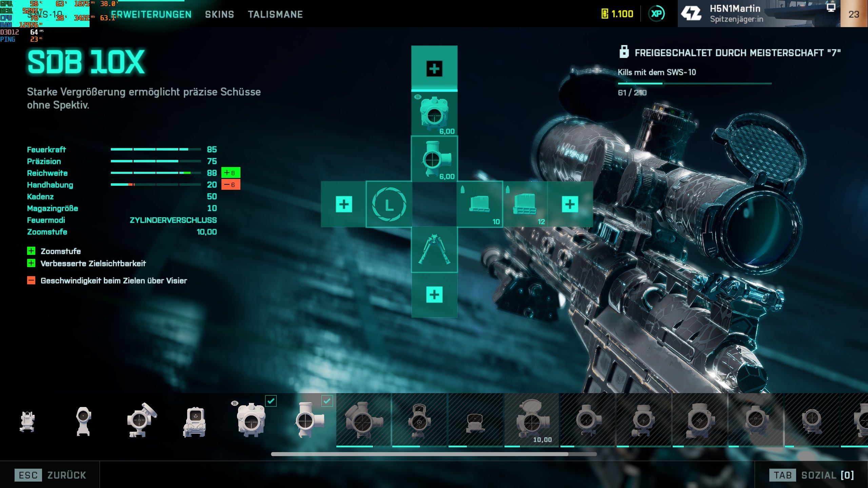This screenshot has height=488, width=868.
Task: Expand the right ammo slot plus
Action: pos(570,204)
